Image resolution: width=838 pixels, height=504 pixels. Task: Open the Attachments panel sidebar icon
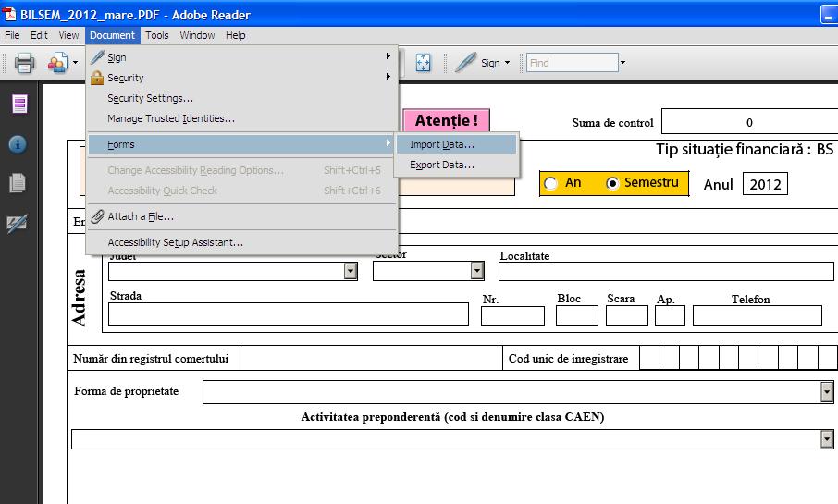(18, 183)
